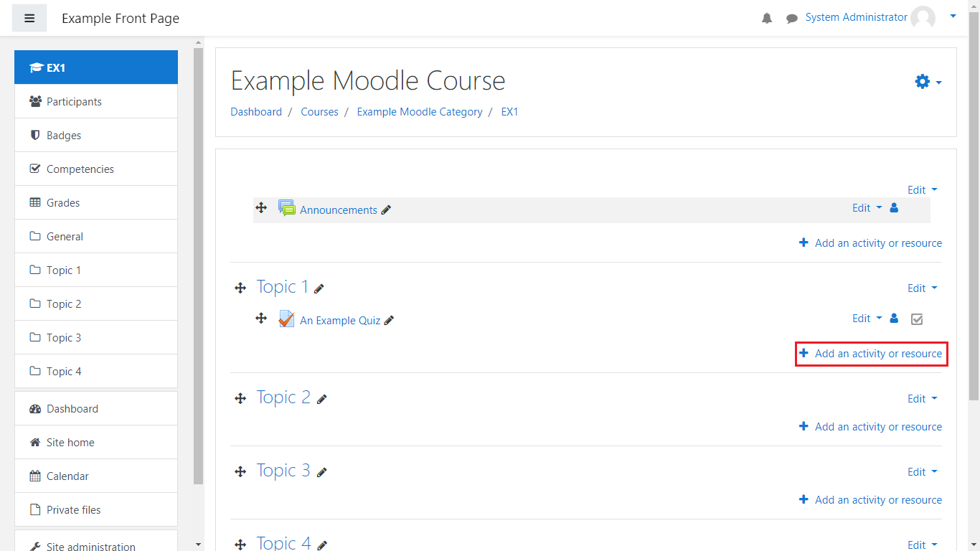Click the An Example Quiz activity icon
This screenshot has width=980, height=551.
286,319
